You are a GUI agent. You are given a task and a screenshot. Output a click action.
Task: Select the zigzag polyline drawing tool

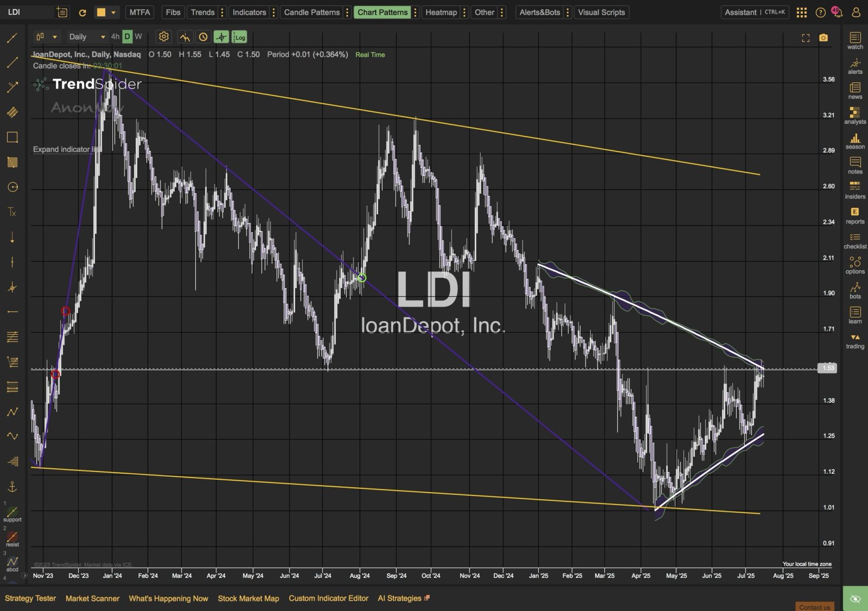pyautogui.click(x=12, y=412)
